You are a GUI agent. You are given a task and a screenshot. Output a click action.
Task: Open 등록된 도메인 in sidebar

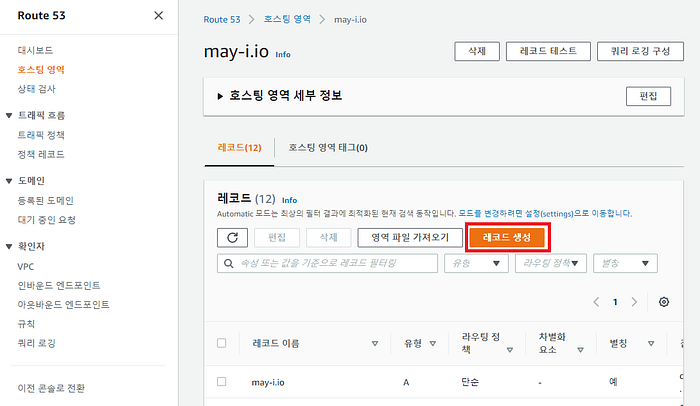[46, 201]
